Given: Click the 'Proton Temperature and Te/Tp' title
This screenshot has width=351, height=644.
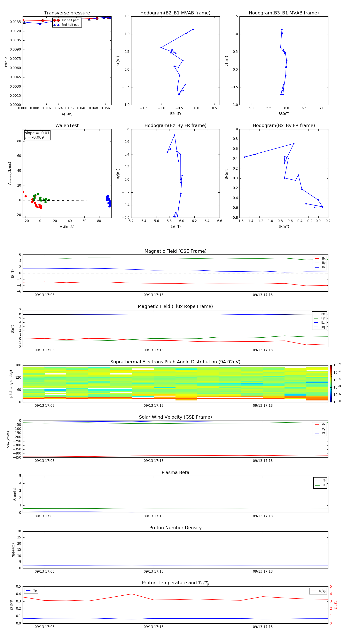Looking at the screenshot, I should click(175, 583).
